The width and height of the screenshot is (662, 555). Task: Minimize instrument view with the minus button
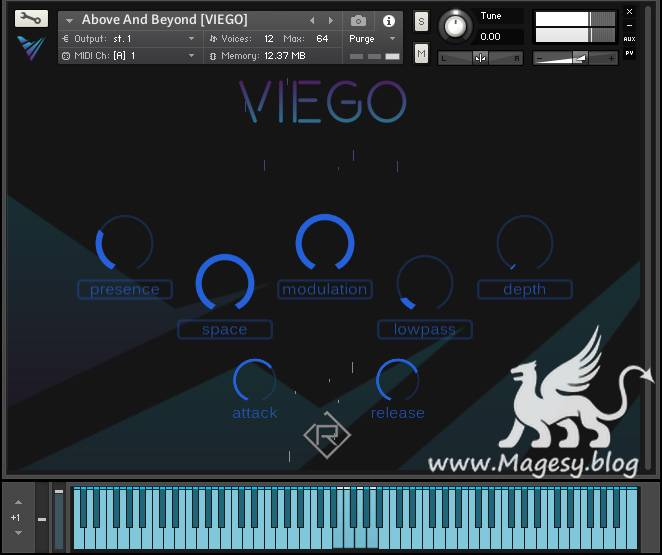coord(629,25)
